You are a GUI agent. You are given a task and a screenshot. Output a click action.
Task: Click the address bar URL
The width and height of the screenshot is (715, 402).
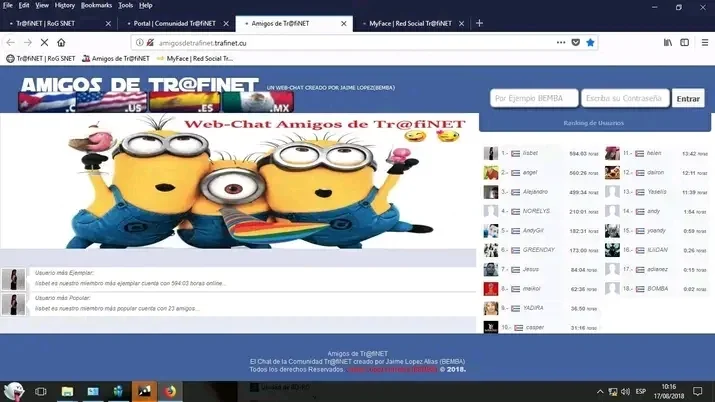coord(203,43)
